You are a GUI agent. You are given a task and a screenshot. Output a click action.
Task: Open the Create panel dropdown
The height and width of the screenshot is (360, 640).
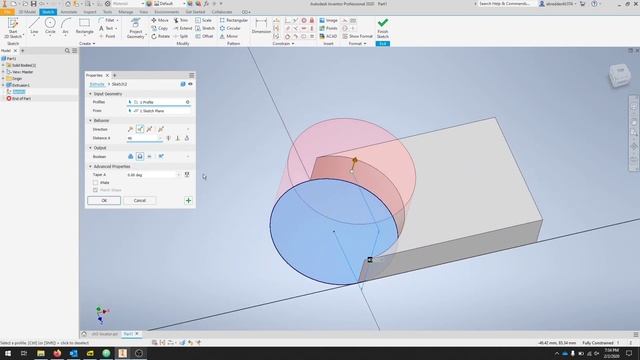[87, 43]
